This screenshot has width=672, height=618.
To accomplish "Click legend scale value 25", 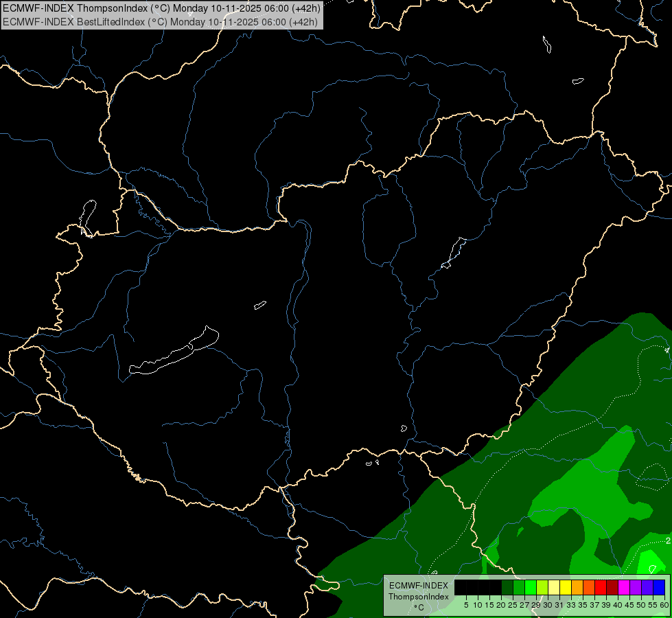I will pos(513,605).
